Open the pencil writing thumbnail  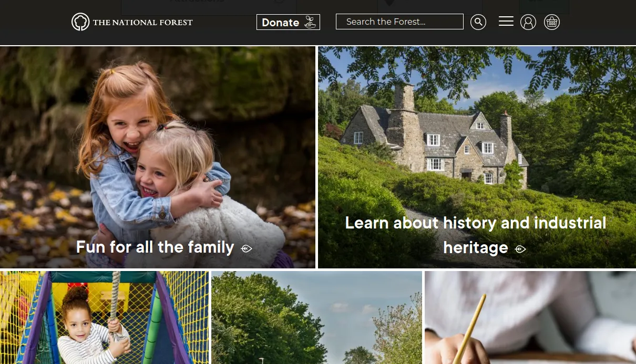pyautogui.click(x=530, y=317)
